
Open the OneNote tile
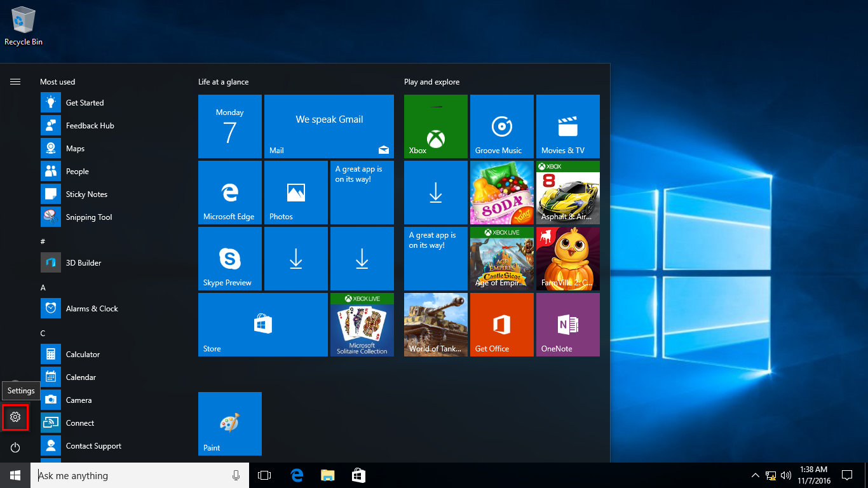(x=568, y=325)
